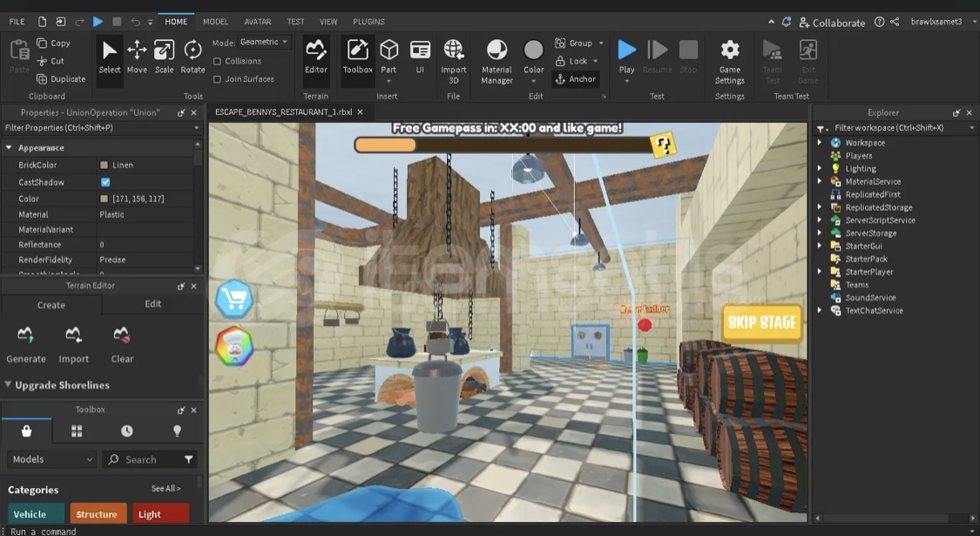This screenshot has width=980, height=536.
Task: Switch to the AVATAR ribbon tab
Action: [258, 22]
